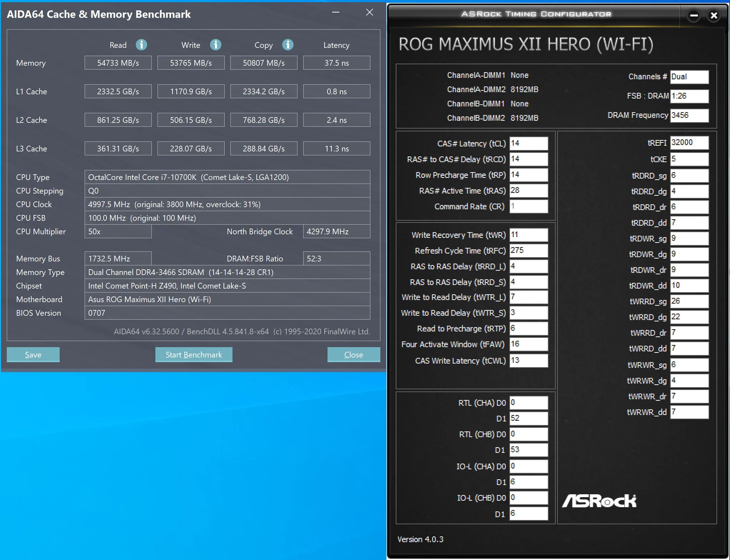This screenshot has width=730, height=560.
Task: Close the ASRock Timing Configurator window
Action: click(x=714, y=15)
